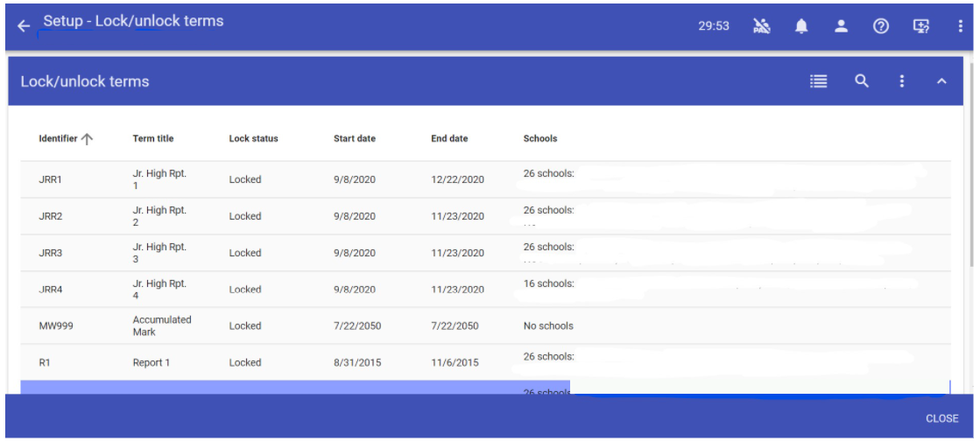Click the Close button

pyautogui.click(x=941, y=418)
